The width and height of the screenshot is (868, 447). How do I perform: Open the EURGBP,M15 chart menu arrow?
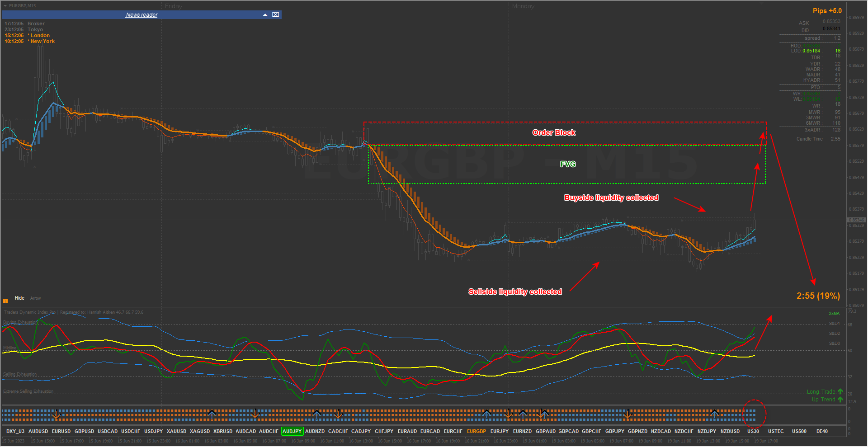coord(5,6)
